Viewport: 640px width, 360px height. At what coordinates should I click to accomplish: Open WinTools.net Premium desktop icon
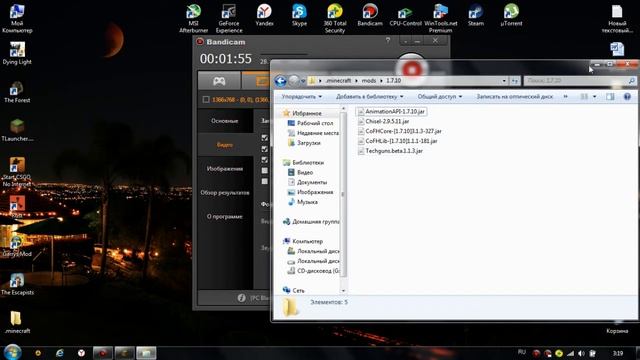[440, 18]
